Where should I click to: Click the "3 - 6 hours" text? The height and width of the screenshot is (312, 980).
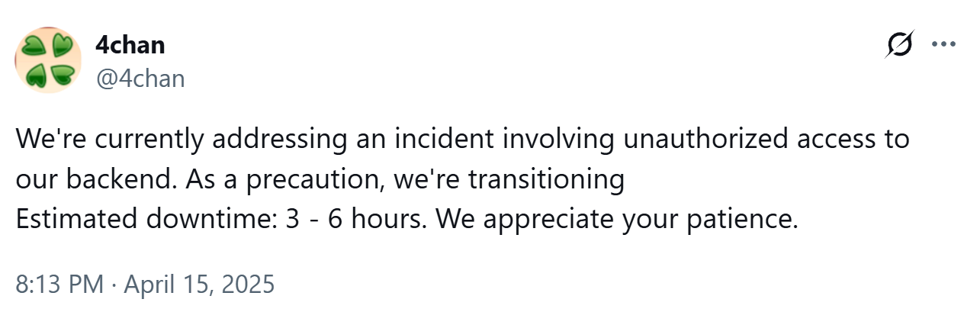(358, 220)
